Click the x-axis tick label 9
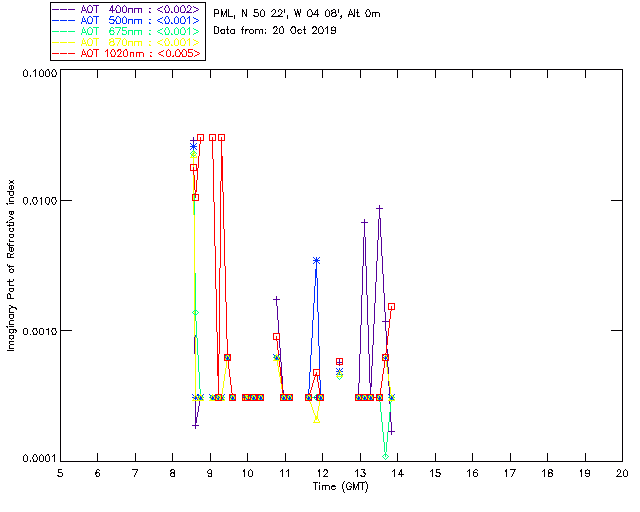The image size is (640, 512). [210, 474]
